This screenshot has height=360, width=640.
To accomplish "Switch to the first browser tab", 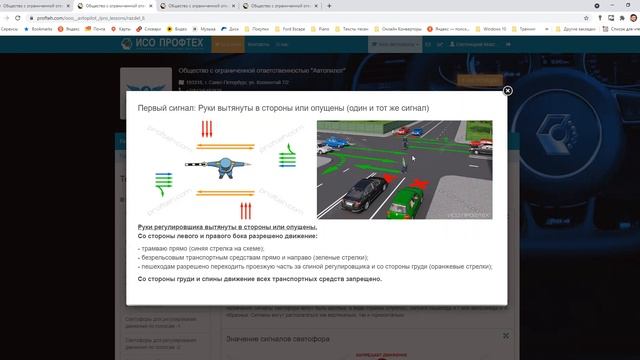I will pyautogui.click(x=33, y=6).
